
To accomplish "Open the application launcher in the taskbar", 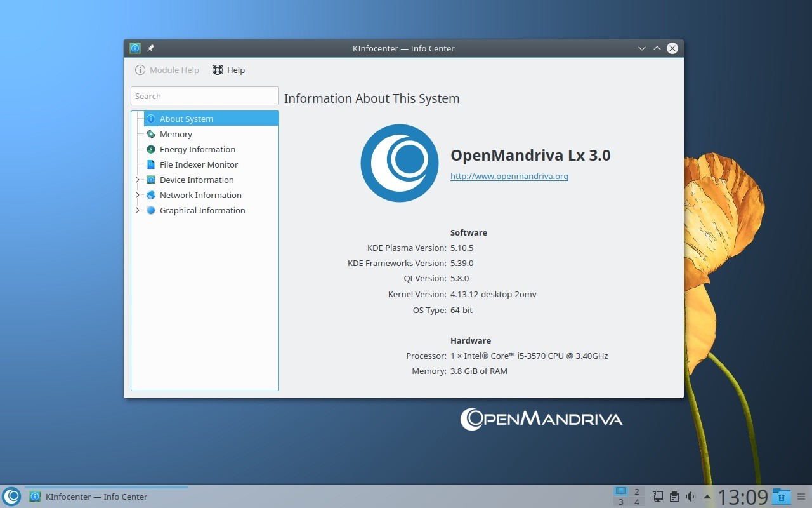I will 12,496.
